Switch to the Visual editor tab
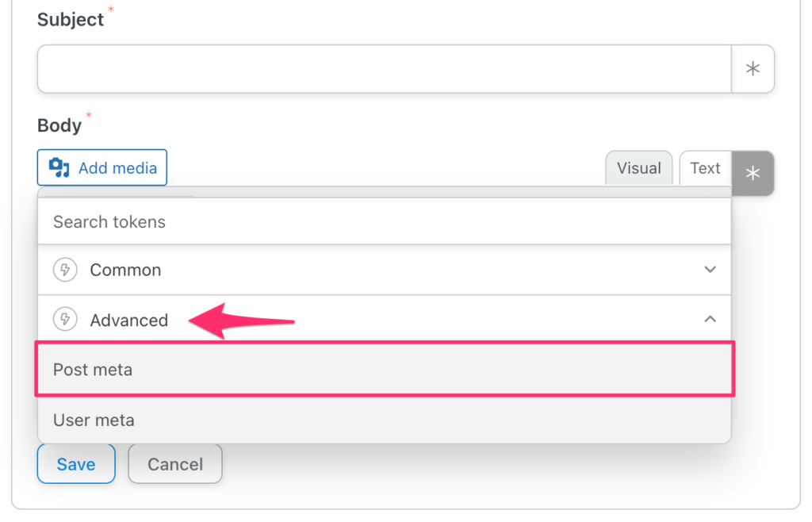This screenshot has height=522, width=812. [x=638, y=168]
